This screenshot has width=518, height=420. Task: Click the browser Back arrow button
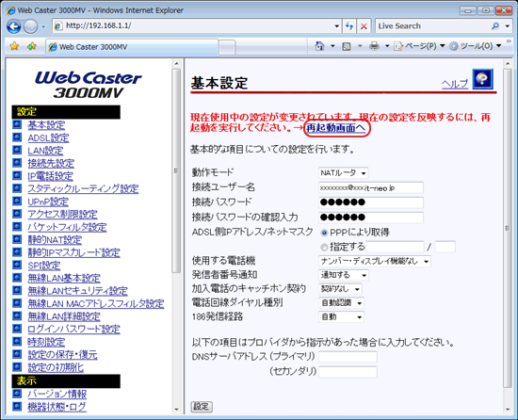coord(13,26)
